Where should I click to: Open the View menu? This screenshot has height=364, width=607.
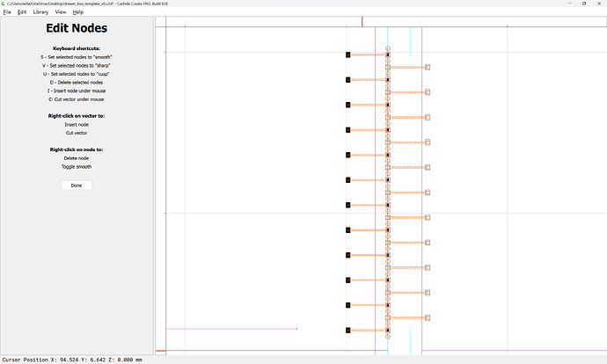coord(60,12)
